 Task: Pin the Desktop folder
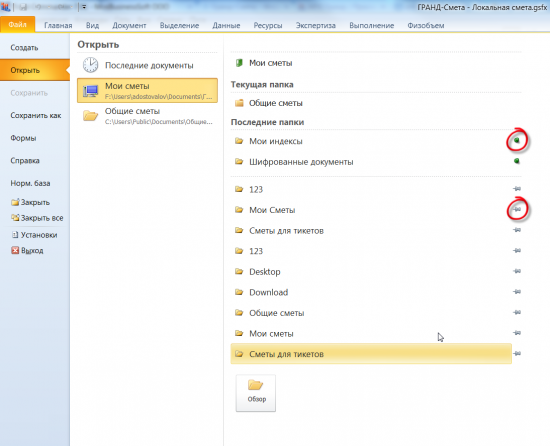pos(517,271)
